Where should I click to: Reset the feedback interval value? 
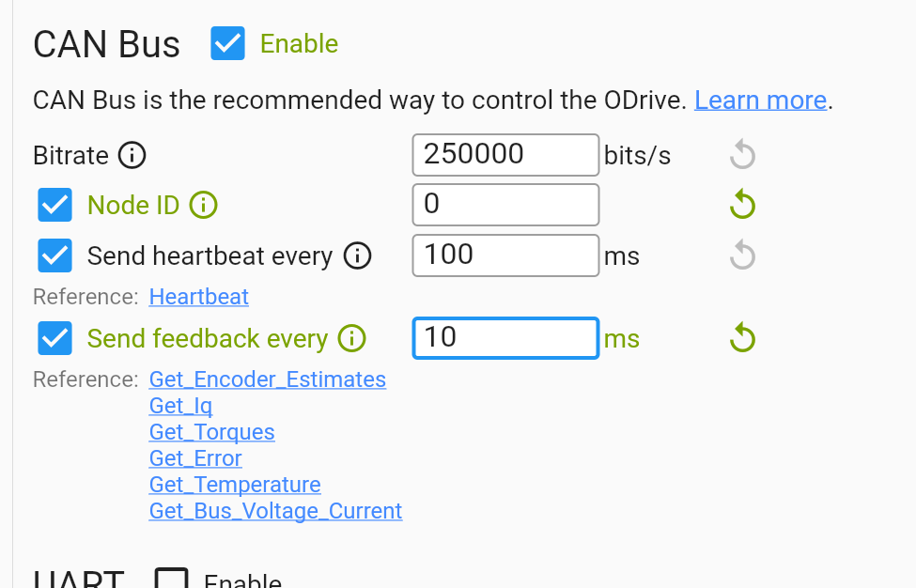742,338
